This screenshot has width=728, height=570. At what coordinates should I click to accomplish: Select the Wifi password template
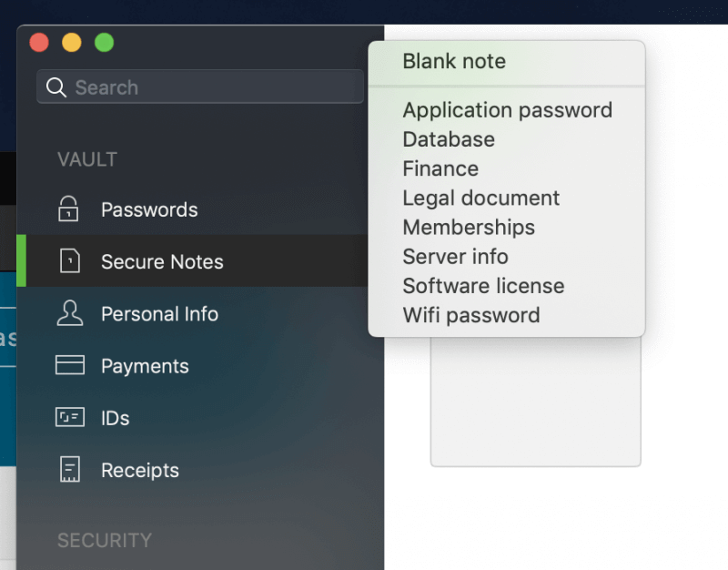(470, 315)
